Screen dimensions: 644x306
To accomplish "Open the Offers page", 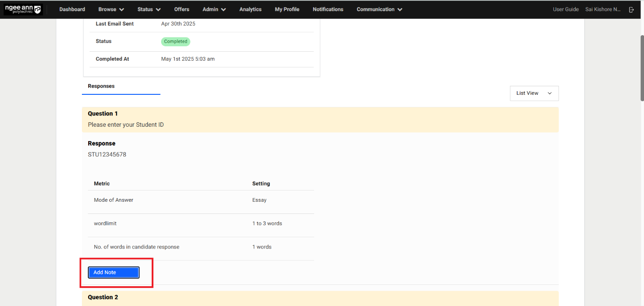I will click(182, 9).
